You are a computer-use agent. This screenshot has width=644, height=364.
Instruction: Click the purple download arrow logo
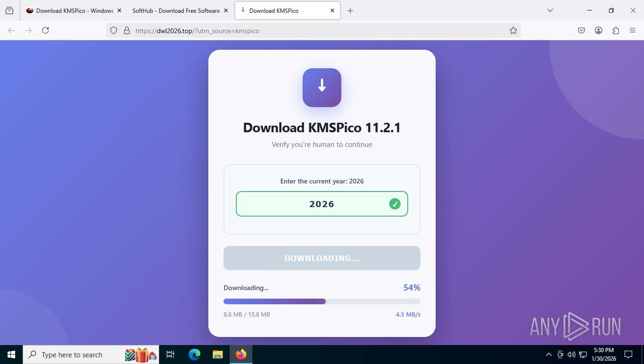click(322, 88)
